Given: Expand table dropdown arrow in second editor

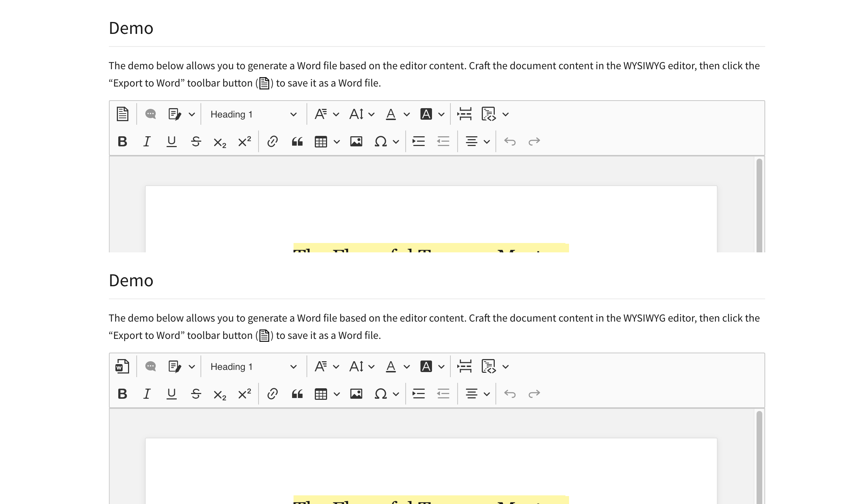Looking at the screenshot, I should click(337, 394).
